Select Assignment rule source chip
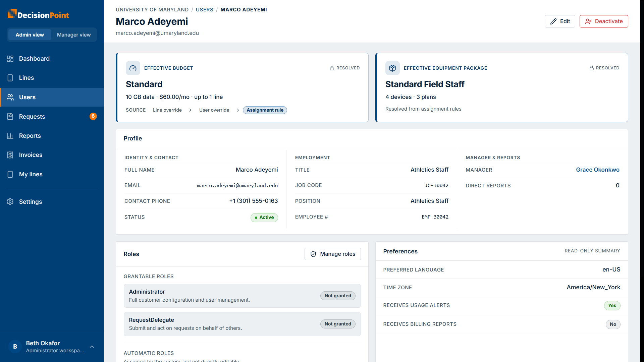This screenshot has width=644, height=362. [x=265, y=110]
